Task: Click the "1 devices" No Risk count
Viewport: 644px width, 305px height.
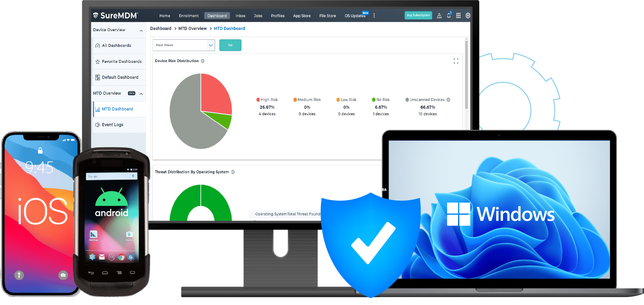Action: pyautogui.click(x=381, y=114)
